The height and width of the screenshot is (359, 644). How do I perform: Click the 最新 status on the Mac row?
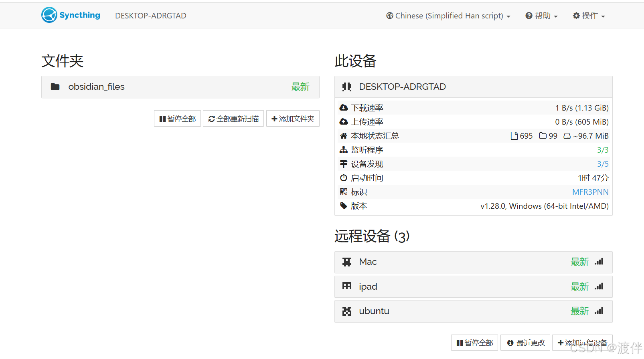pos(580,262)
